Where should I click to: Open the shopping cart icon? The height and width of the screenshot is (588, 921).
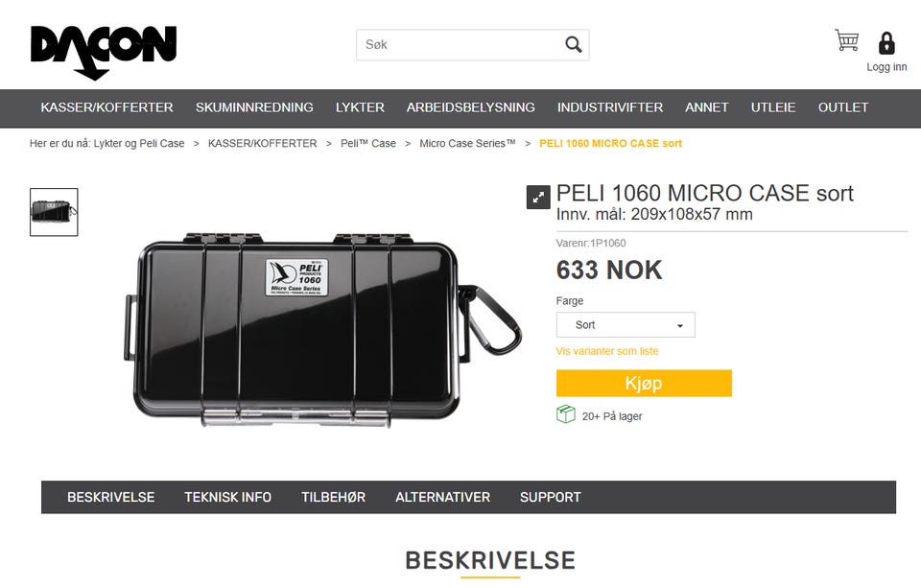[x=847, y=40]
